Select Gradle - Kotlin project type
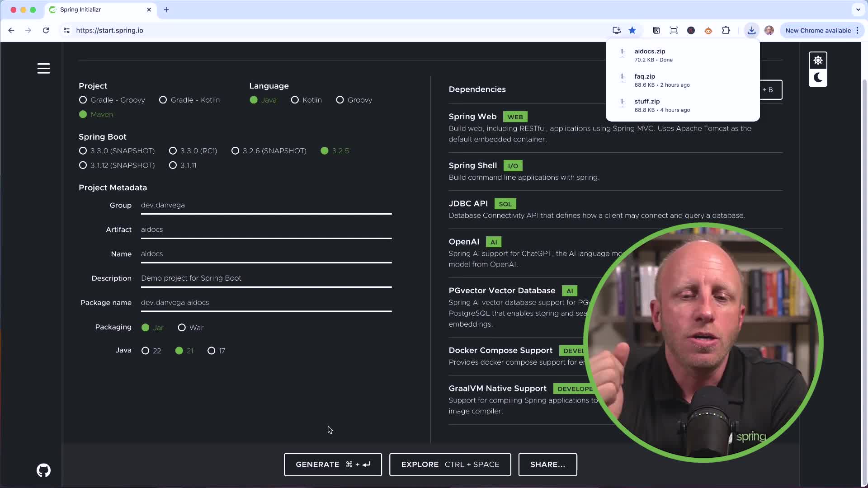Screen dimensions: 868x488 [189, 100]
